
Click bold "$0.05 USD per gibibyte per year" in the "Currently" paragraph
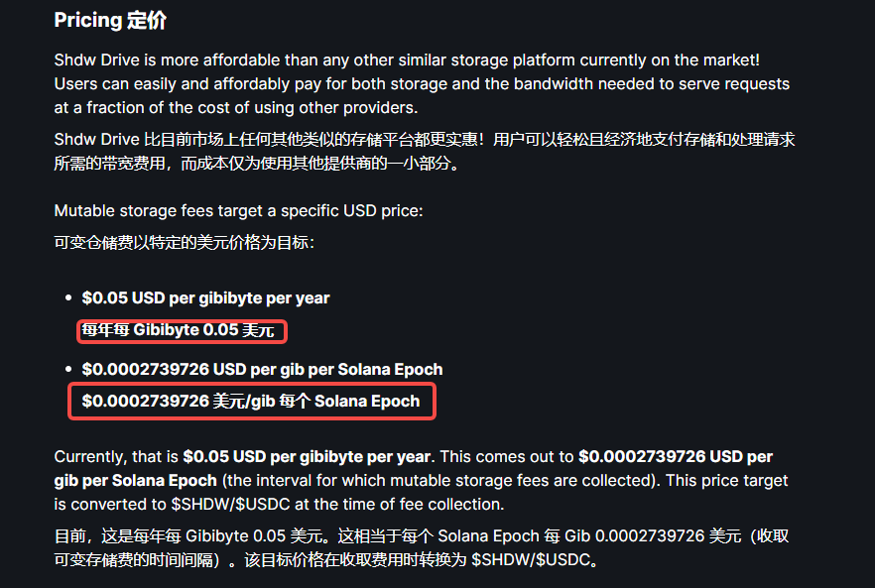click(307, 457)
